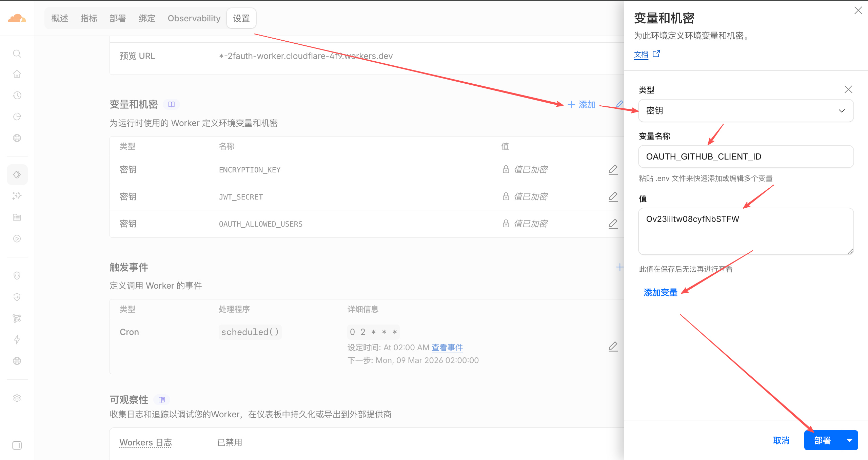Click the 取消 button
Image resolution: width=868 pixels, height=460 pixels.
pos(781,440)
